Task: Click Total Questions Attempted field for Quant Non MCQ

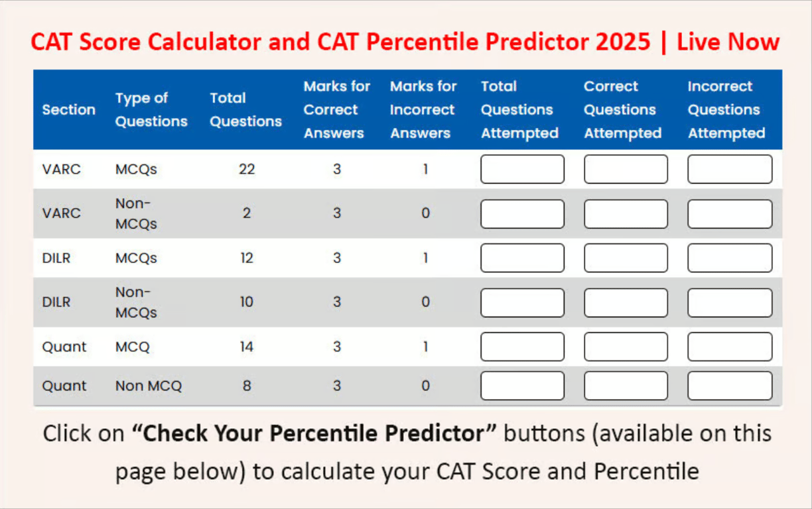Action: click(521, 386)
